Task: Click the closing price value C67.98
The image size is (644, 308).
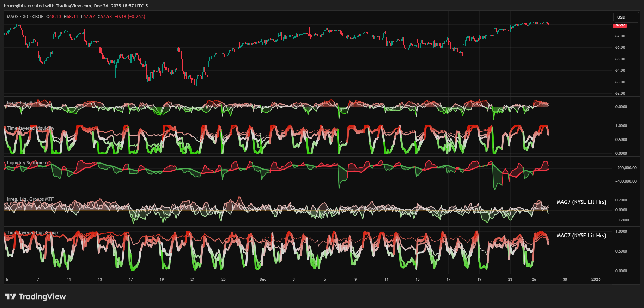Action: click(x=105, y=17)
